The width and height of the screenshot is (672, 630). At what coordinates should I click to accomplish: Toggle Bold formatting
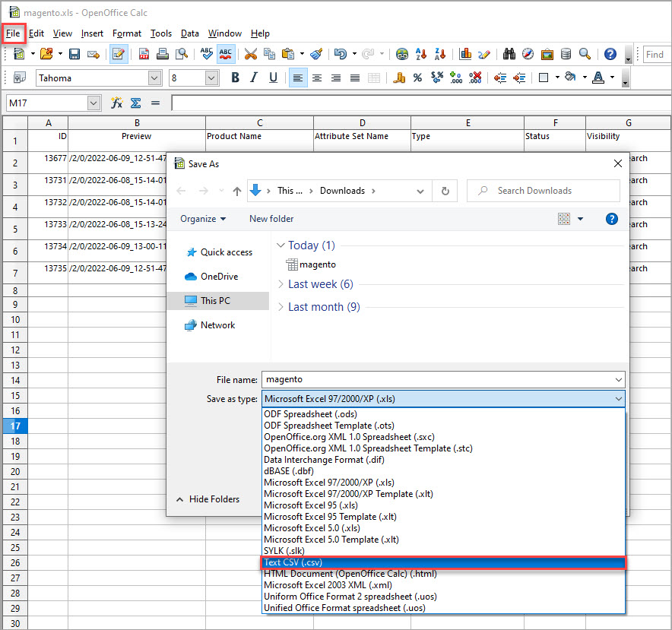pos(235,78)
